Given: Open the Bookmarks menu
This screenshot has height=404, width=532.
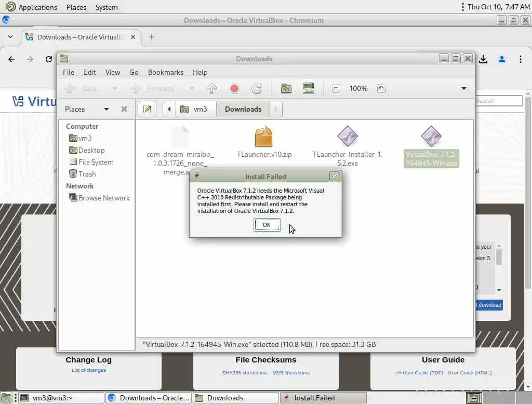Looking at the screenshot, I should pyautogui.click(x=166, y=72).
